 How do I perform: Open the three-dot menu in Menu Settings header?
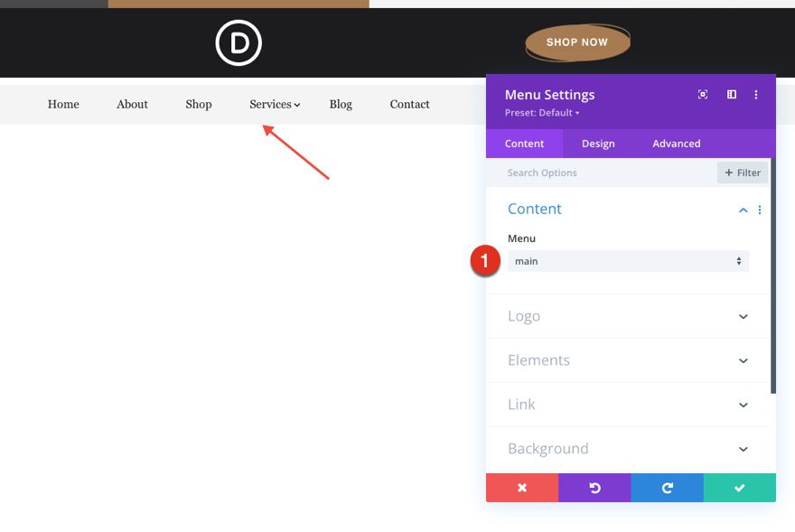756,94
